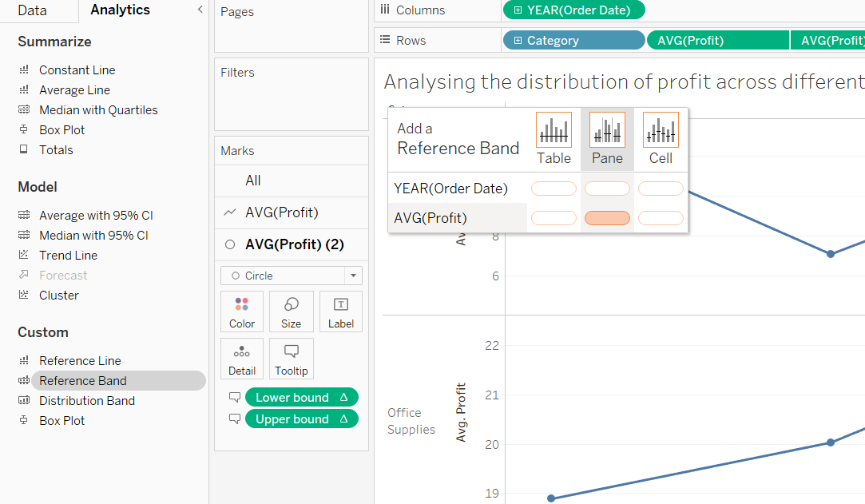This screenshot has height=504, width=865.
Task: Open the Detail marks card
Action: click(242, 359)
